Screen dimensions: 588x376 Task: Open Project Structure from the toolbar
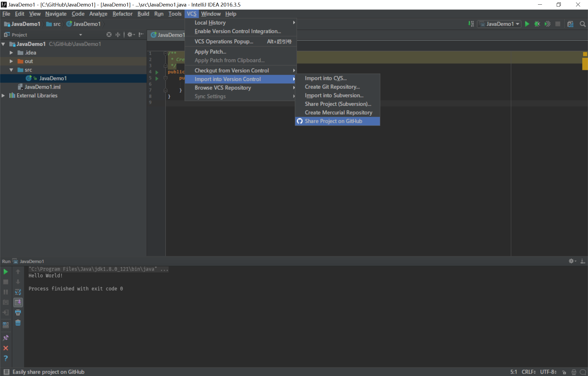pos(570,24)
